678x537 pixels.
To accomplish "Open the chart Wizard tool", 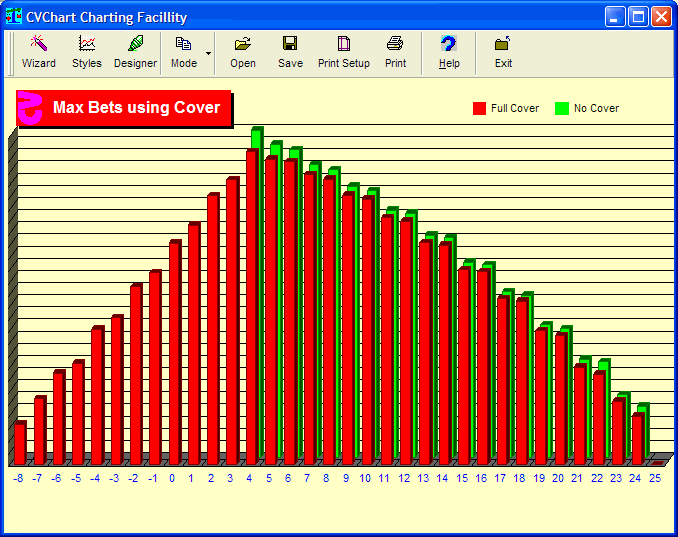I will (x=39, y=52).
